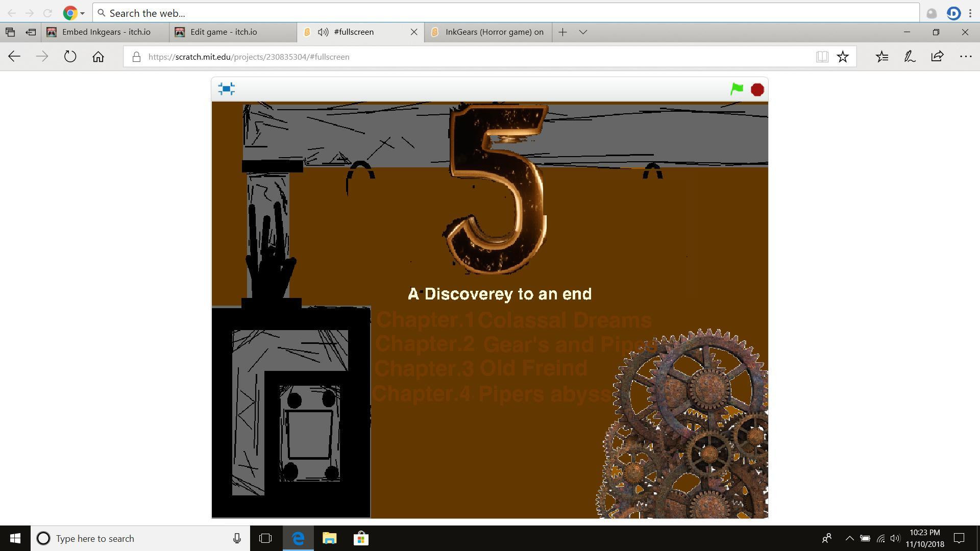Select Chapter.4 Pipers abyss
This screenshot has height=551, width=980.
(x=492, y=393)
